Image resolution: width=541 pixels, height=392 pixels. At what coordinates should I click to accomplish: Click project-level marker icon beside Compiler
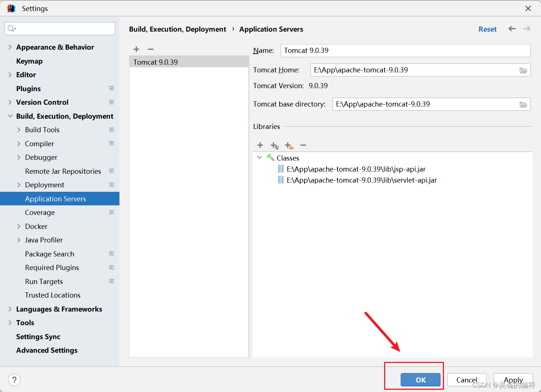111,143
